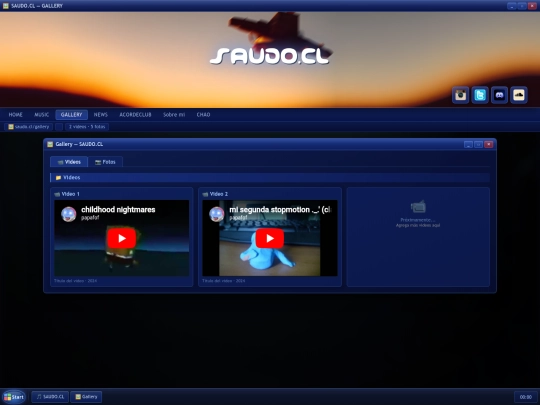Click the papafof channel name on Video 1
540x405 pixels.
(x=90, y=217)
